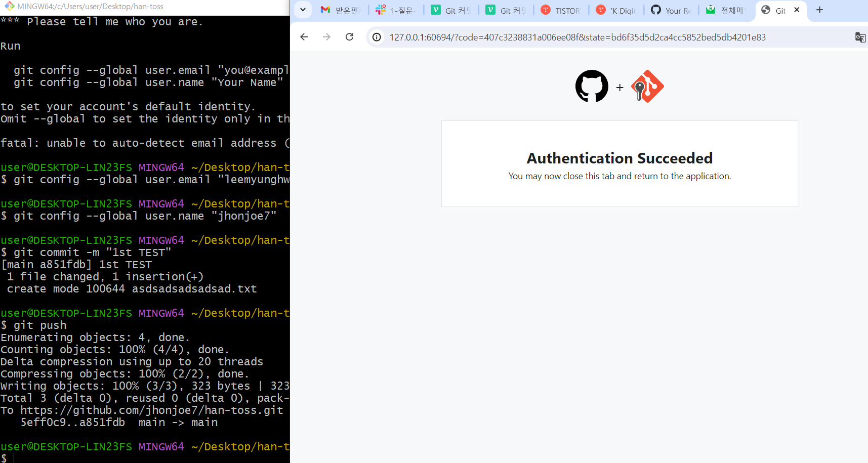Image resolution: width=868 pixels, height=463 pixels.
Task: Reload the current page
Action: pyautogui.click(x=349, y=37)
